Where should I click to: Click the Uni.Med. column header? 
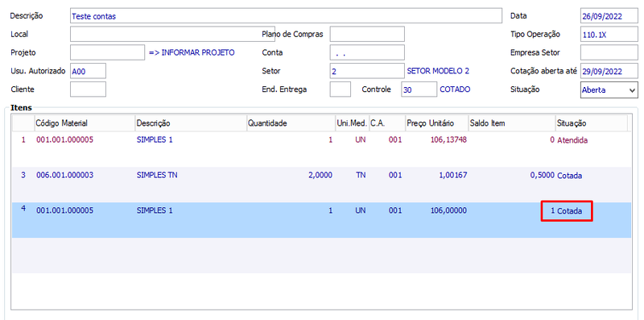pos(352,123)
